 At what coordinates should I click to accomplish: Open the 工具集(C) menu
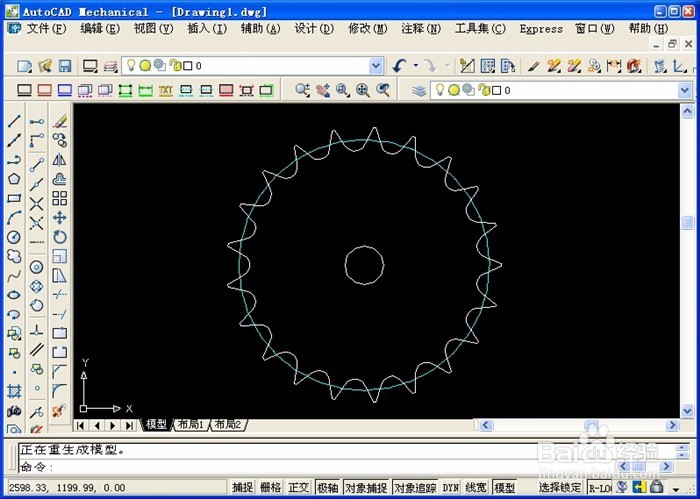(480, 29)
